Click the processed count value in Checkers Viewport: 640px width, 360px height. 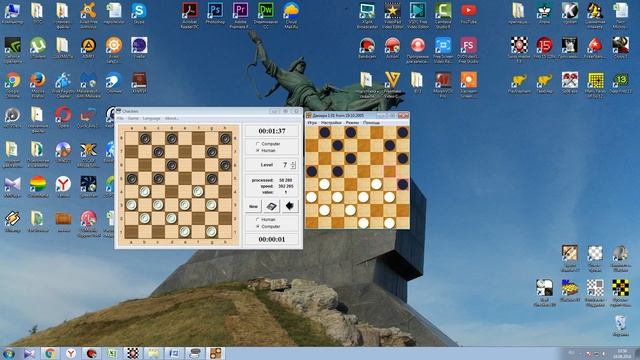(x=286, y=180)
